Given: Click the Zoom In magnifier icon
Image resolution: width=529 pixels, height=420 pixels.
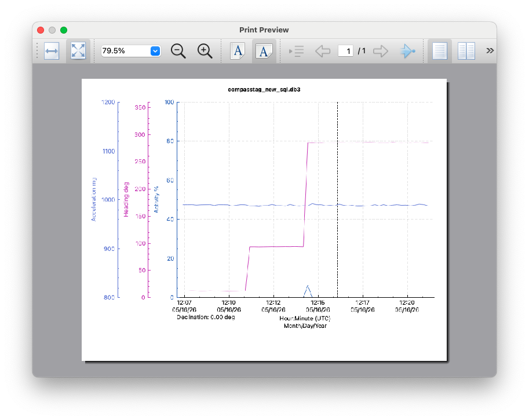Looking at the screenshot, I should click(205, 51).
